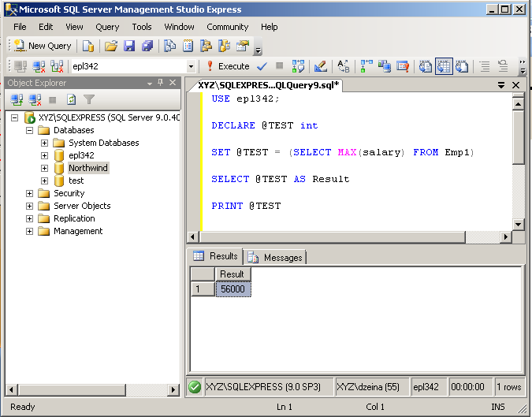Toggle Include Client Statistics
Image resolution: width=532 pixels, height=417 pixels.
coord(385,66)
